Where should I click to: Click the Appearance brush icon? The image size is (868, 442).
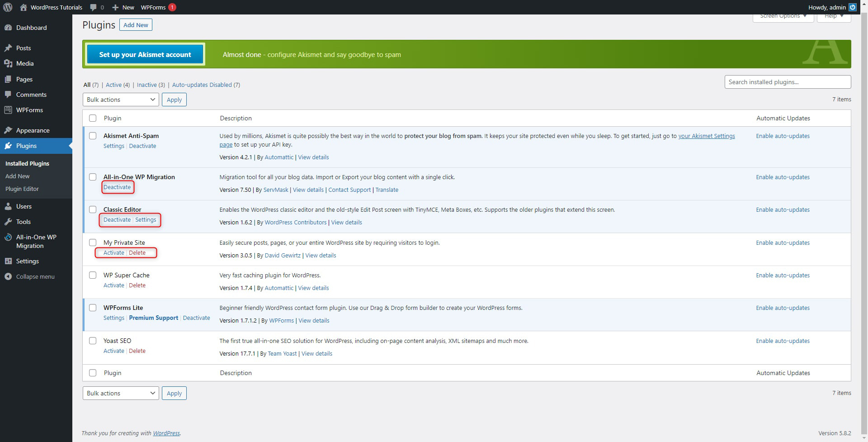click(8, 130)
